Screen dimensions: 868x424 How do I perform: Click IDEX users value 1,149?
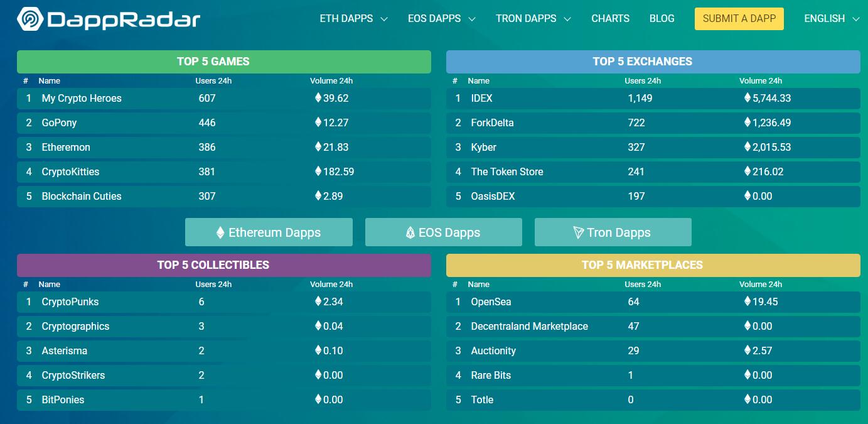640,99
